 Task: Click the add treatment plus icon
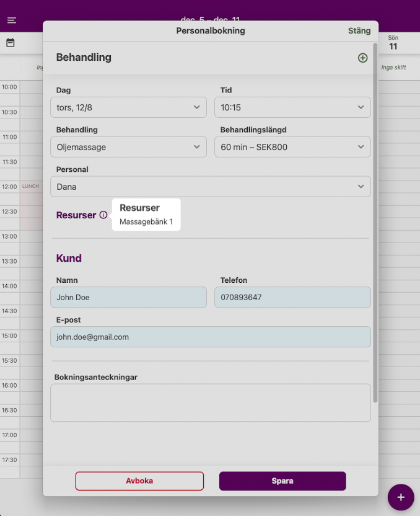point(362,58)
